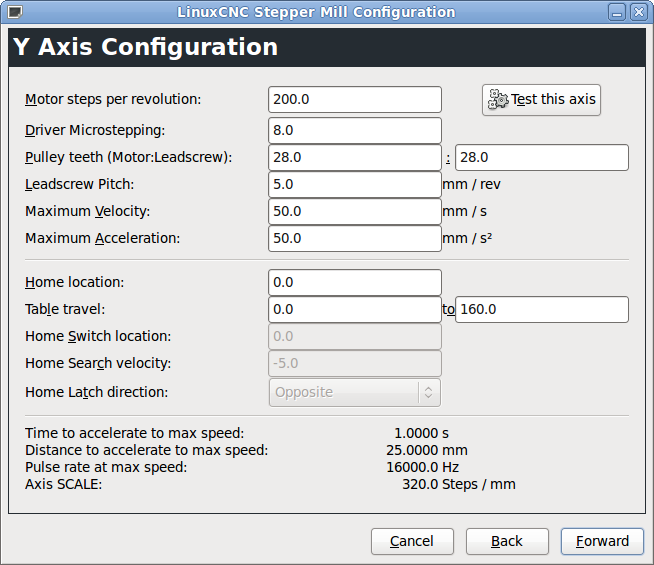Open the Home Latch direction dropdown

[355, 392]
